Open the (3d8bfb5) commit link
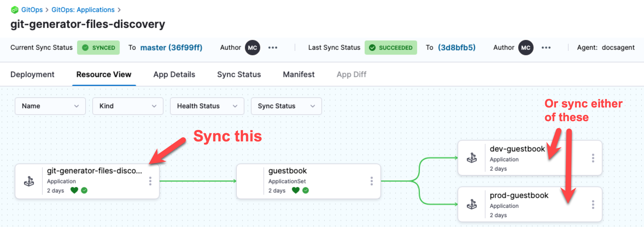The image size is (644, 227). click(456, 48)
